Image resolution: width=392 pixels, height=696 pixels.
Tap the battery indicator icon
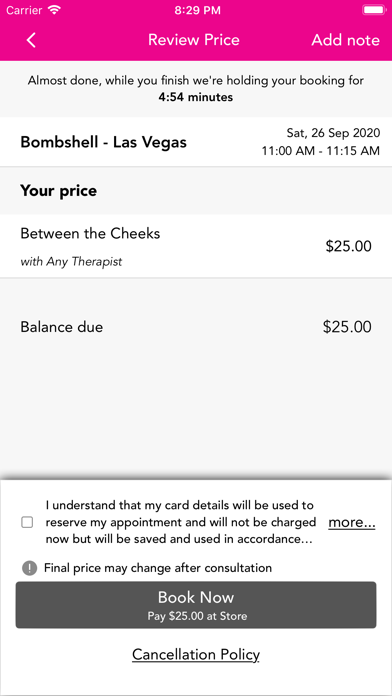373,10
